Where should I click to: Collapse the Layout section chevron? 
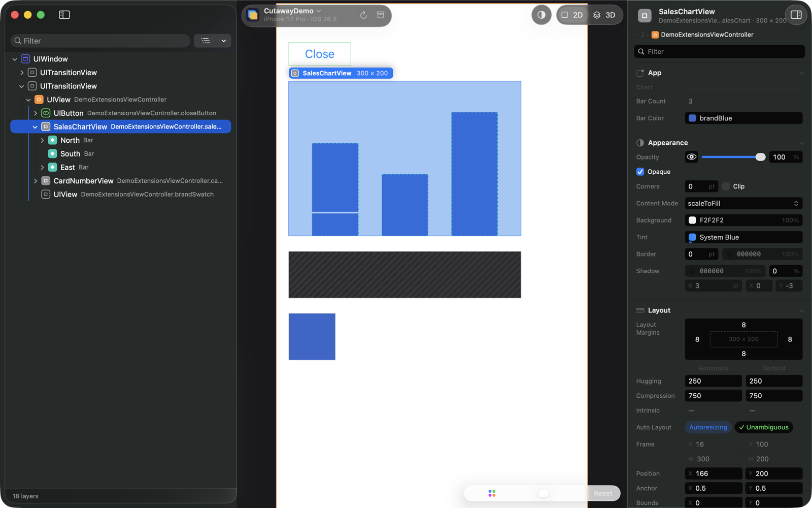tap(802, 310)
